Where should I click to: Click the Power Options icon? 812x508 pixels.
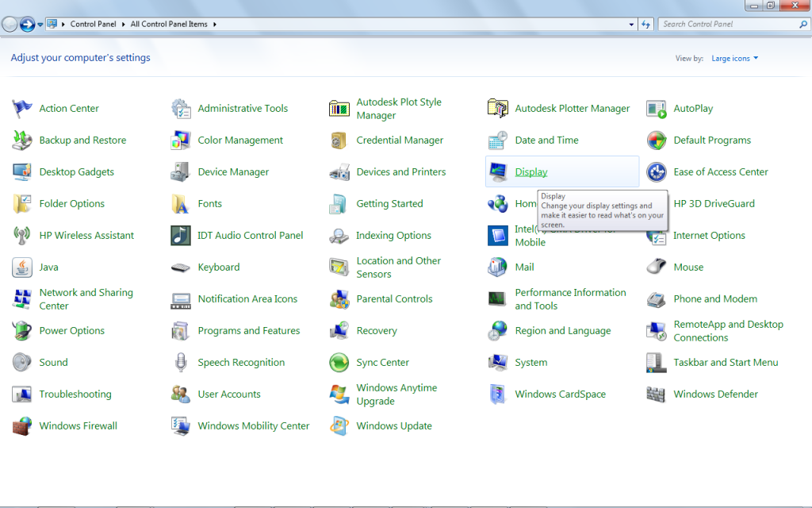click(x=21, y=331)
